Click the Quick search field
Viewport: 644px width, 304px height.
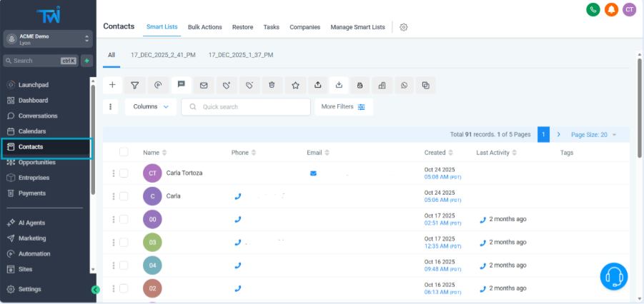click(247, 106)
